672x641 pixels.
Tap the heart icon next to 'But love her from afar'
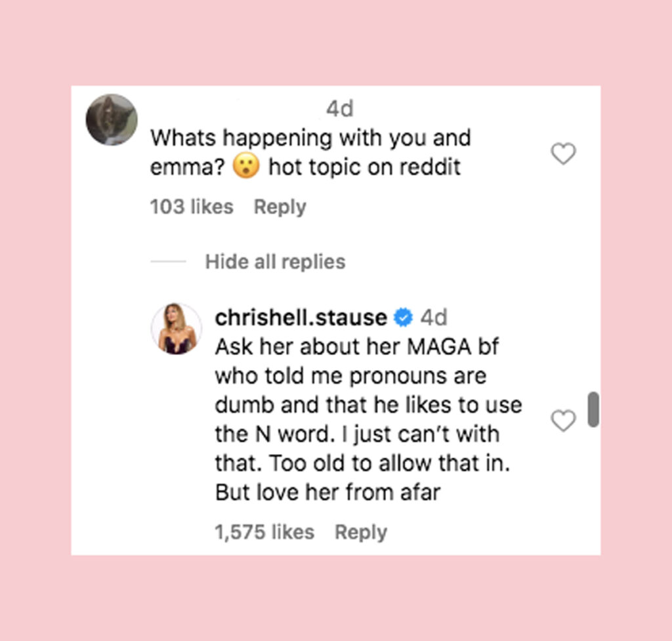click(x=563, y=421)
